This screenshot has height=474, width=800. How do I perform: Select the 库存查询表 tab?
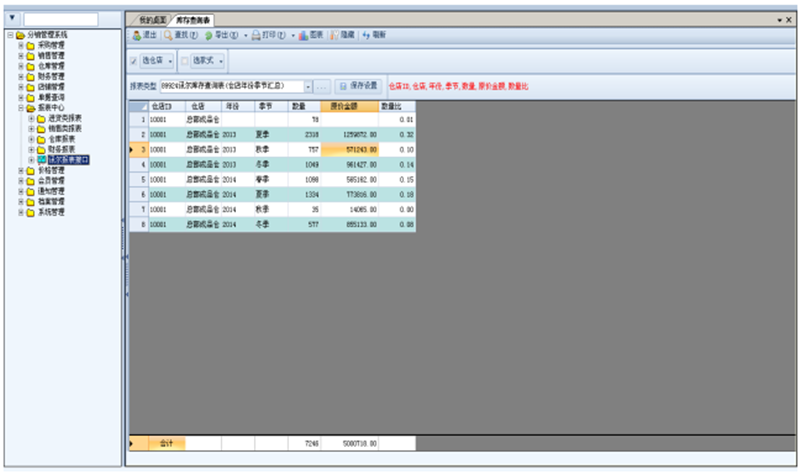(193, 20)
